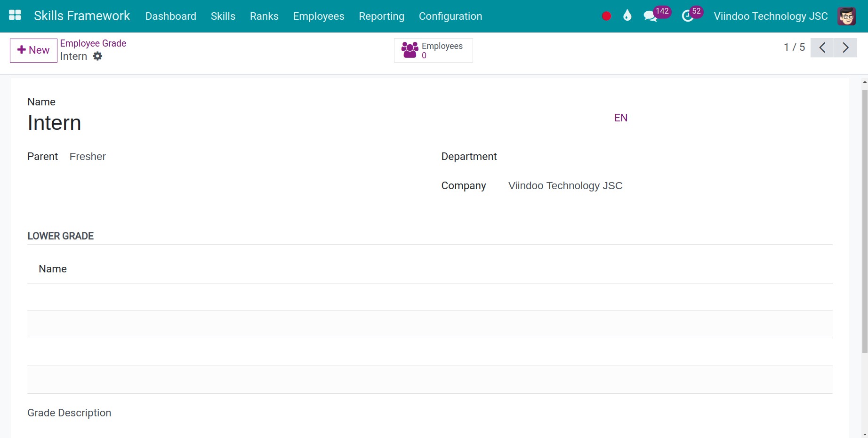The height and width of the screenshot is (438, 868).
Task: Open Employees smart button showing 0
Action: click(x=434, y=50)
